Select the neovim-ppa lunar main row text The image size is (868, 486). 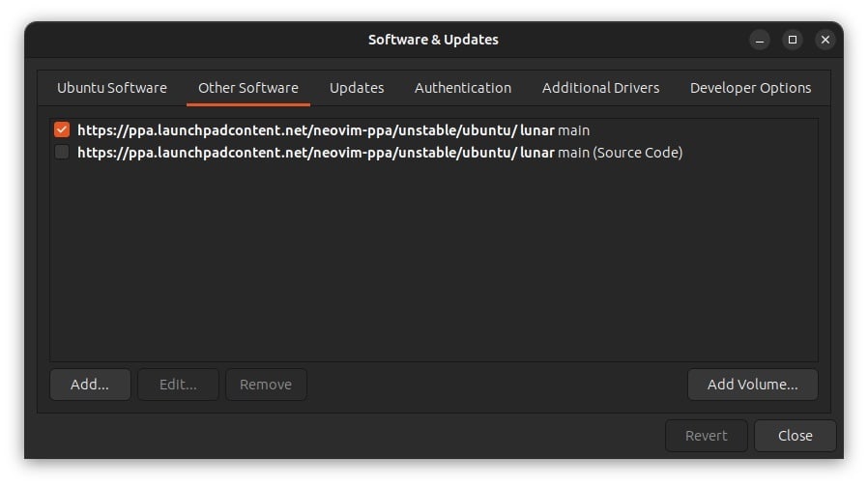(333, 129)
